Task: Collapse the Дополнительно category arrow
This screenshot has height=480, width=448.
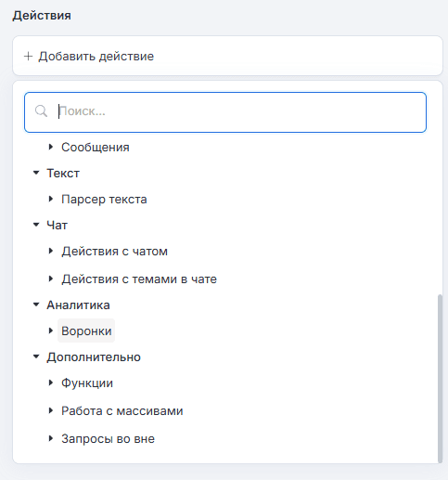Action: coord(36,357)
